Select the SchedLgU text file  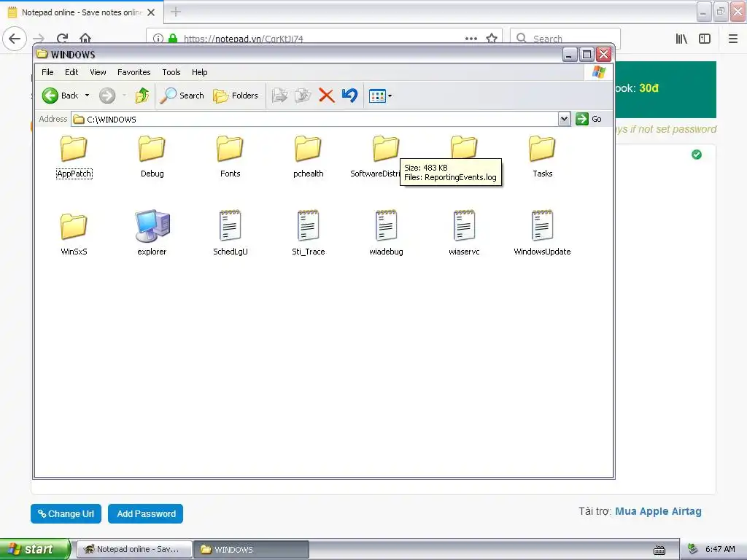[230, 233]
